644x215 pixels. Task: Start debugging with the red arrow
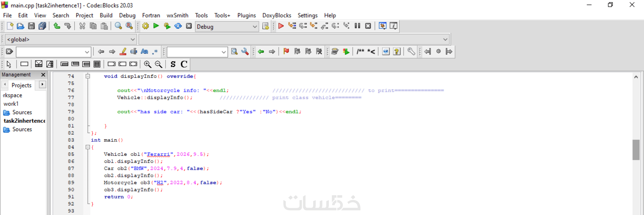281,26
